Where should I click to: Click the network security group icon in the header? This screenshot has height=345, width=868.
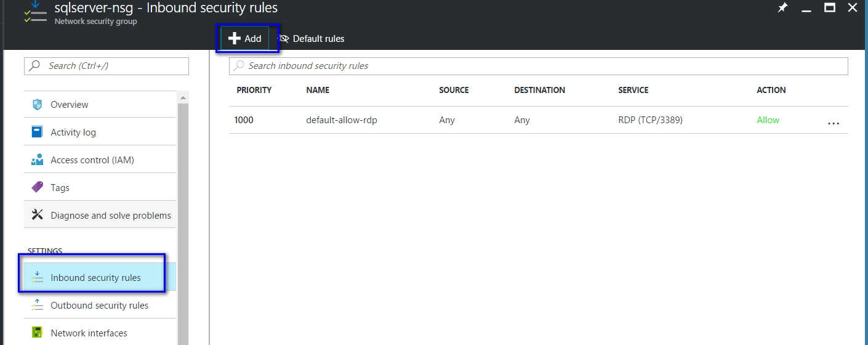[x=35, y=12]
